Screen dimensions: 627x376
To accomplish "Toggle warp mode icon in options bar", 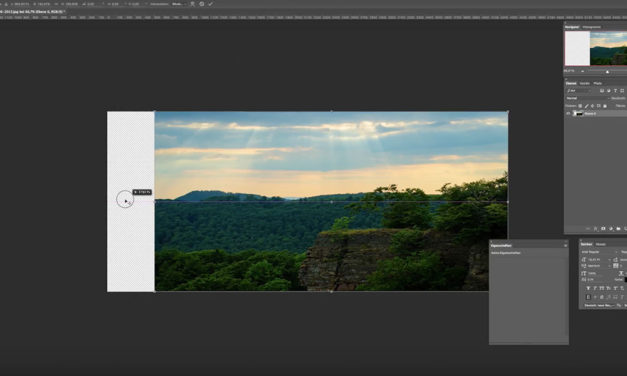I will pos(193,4).
